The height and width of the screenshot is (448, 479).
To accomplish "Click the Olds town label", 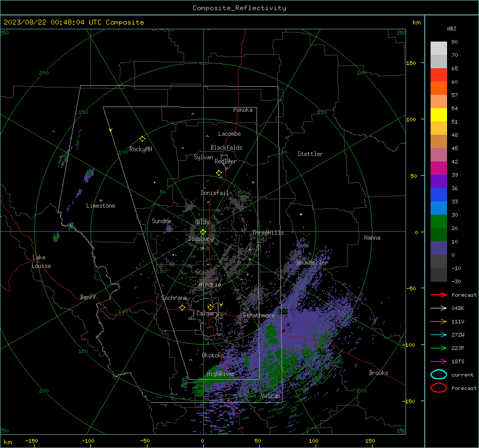I will pyautogui.click(x=203, y=222).
